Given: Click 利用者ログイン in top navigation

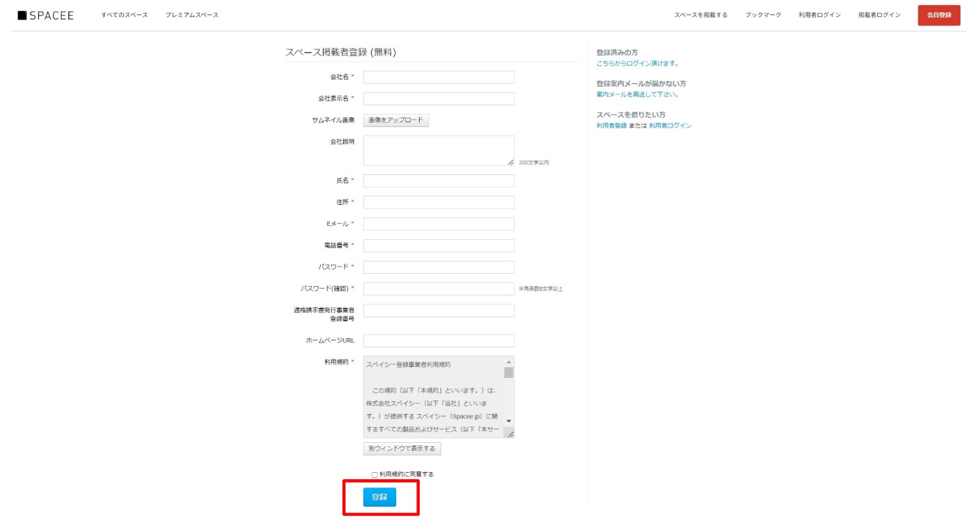Looking at the screenshot, I should tap(819, 15).
